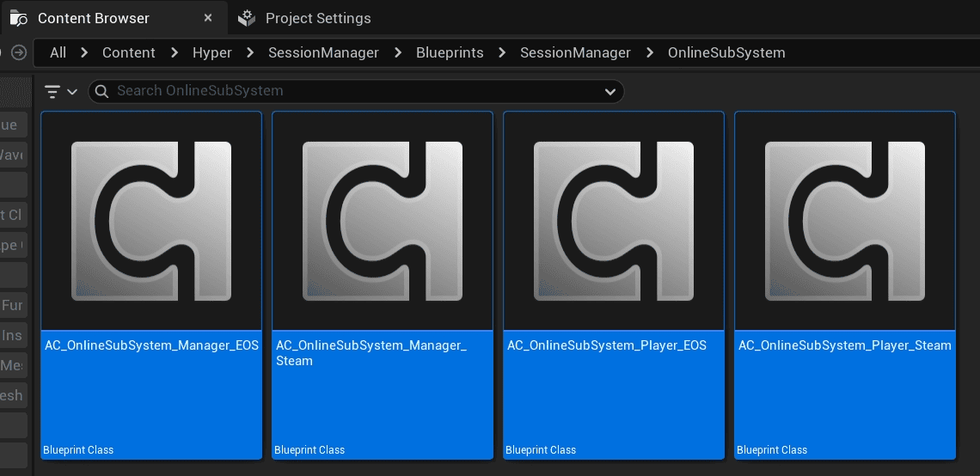Focus the Search OnlineSubSystem field
980x476 pixels.
point(356,91)
